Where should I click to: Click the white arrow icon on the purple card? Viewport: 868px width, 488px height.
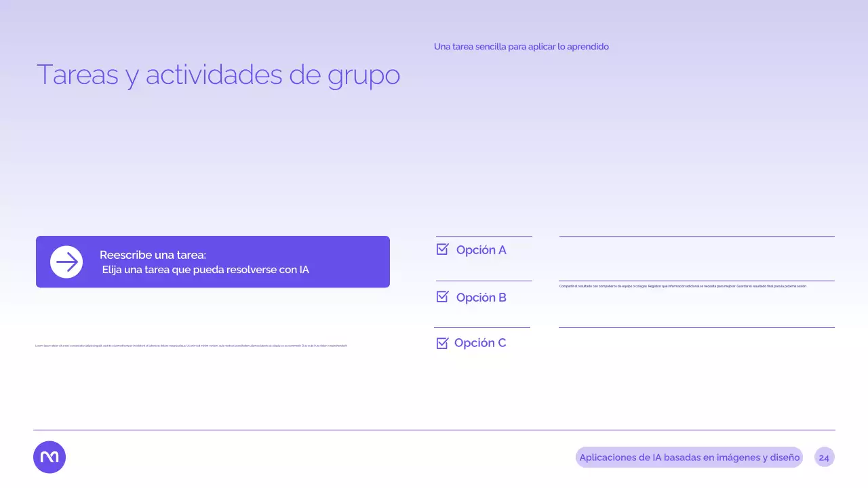point(66,262)
